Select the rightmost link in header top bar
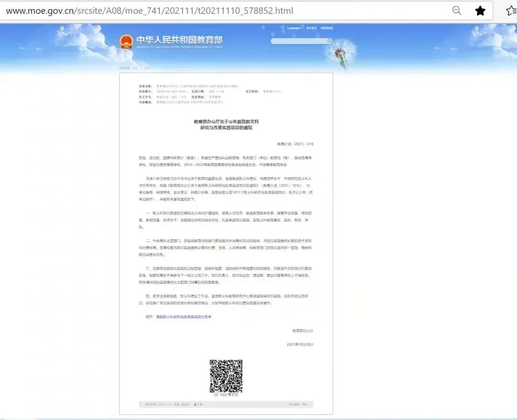Image resolution: width=517 pixels, height=420 pixels. pyautogui.click(x=327, y=28)
